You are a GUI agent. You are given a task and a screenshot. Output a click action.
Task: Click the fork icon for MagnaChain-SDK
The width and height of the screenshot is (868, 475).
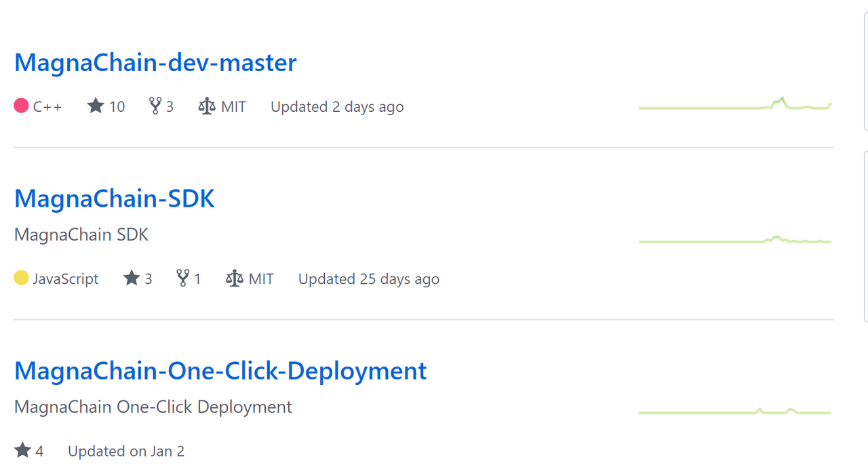tap(183, 278)
